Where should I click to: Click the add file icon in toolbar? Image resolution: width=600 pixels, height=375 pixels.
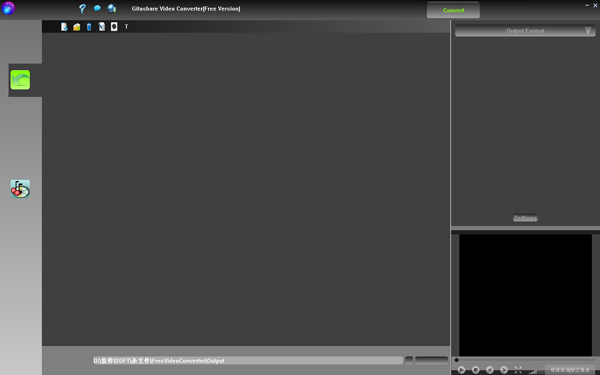coord(64,26)
